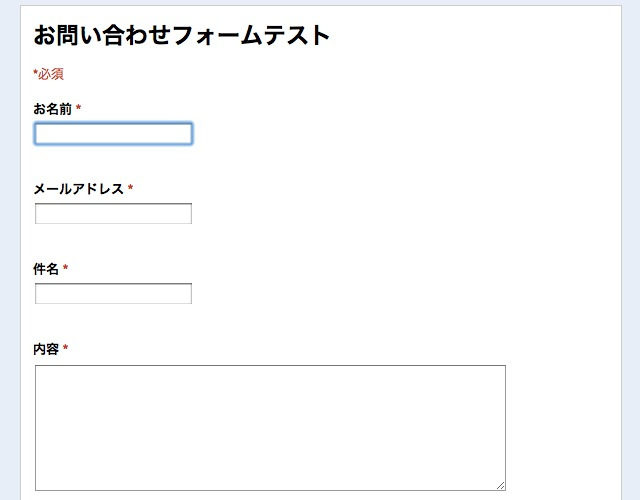Click the red asterisk beside メールアドレス
The width and height of the screenshot is (640, 500).
pyautogui.click(x=131, y=188)
